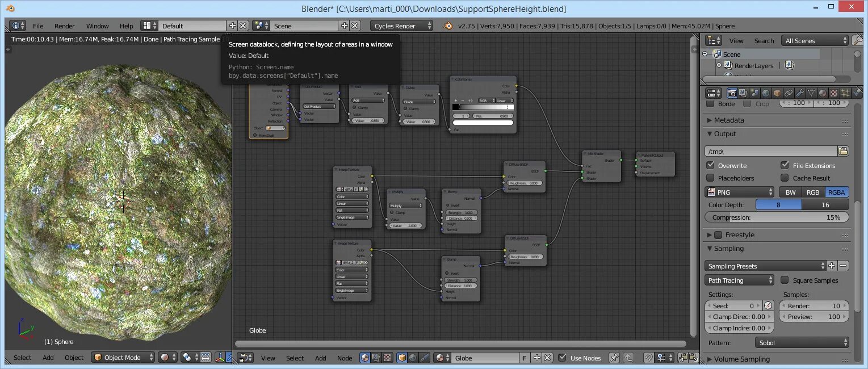Browse for output folder path
This screenshot has width=868, height=369.
click(843, 151)
